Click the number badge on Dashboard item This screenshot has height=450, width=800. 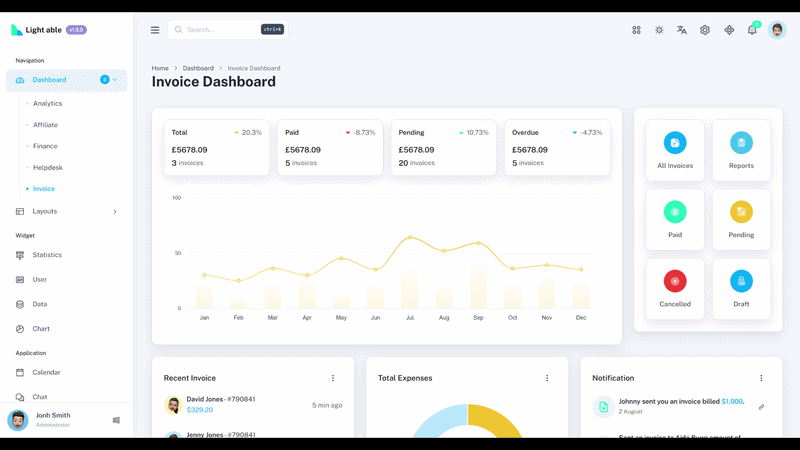(105, 80)
